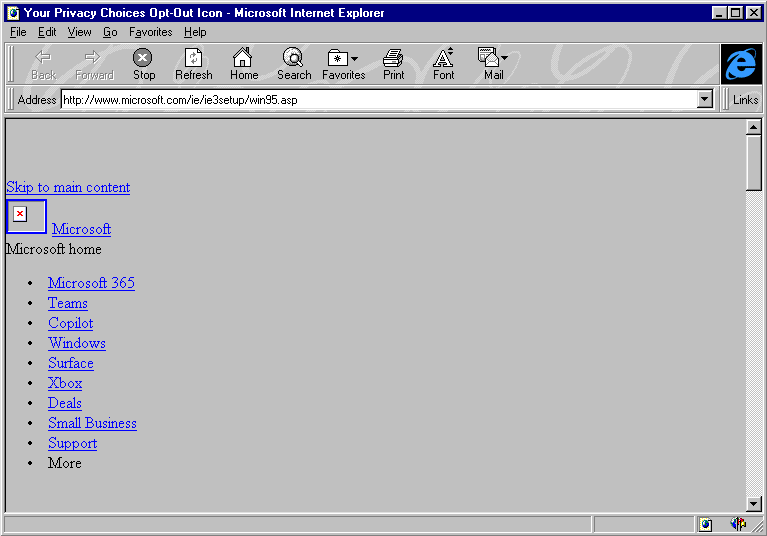Image resolution: width=767 pixels, height=536 pixels.
Task: Stop page loading
Action: [x=144, y=65]
